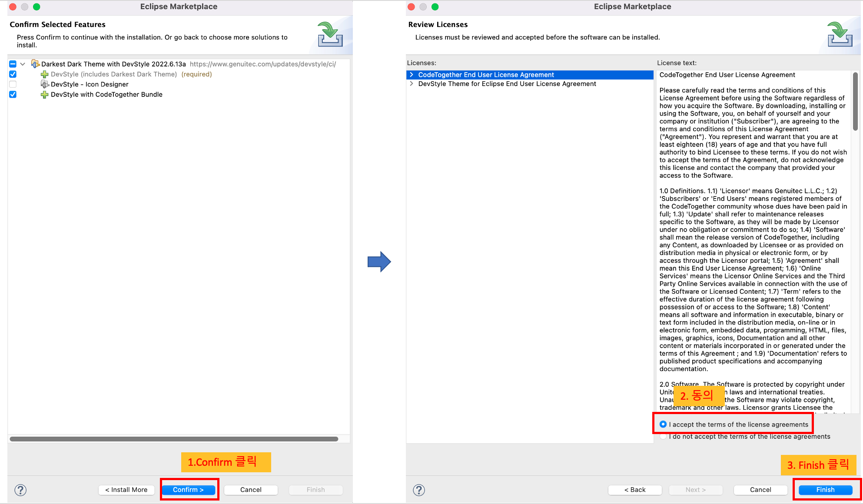
Task: Expand DevStyle Theme for Eclipse license entry
Action: pos(412,84)
